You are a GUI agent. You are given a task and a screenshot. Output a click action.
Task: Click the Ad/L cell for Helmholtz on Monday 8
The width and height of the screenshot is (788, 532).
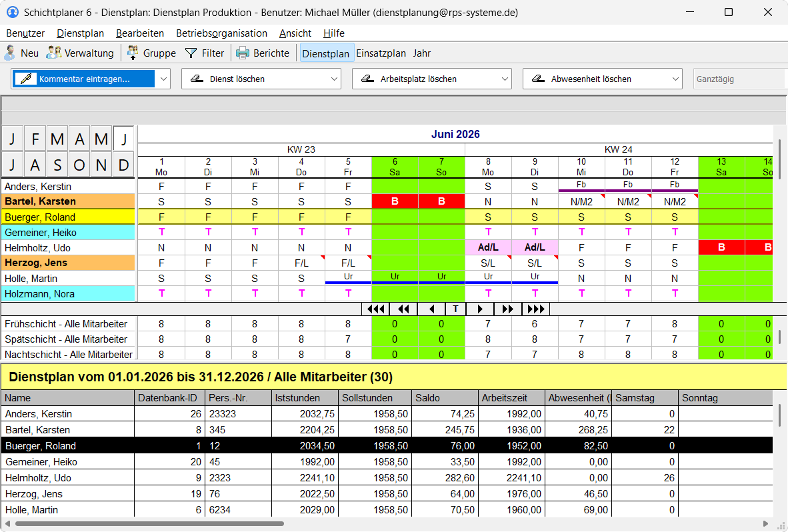[x=488, y=247]
